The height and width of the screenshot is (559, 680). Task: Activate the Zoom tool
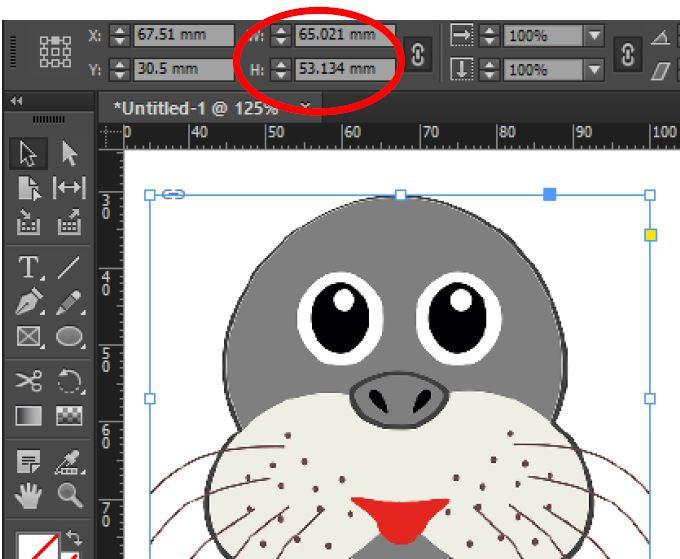pos(69,495)
